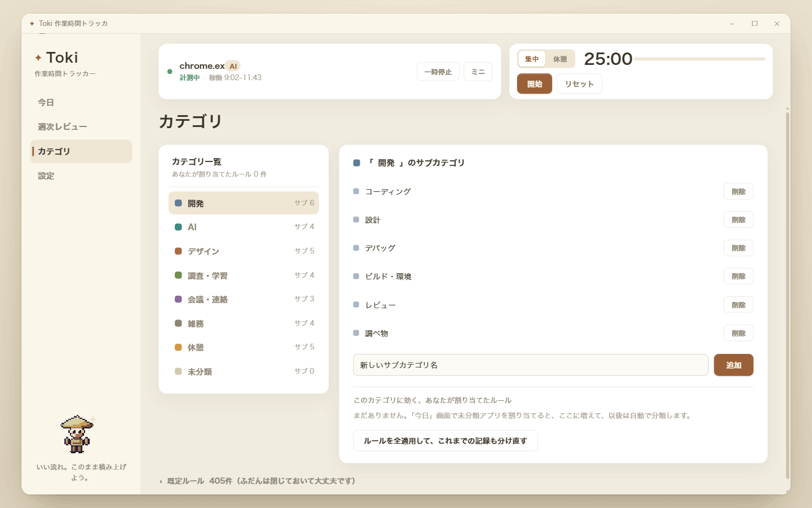The image size is (812, 508).
Task: Click the teal color swatch of AI
Action: (x=178, y=227)
